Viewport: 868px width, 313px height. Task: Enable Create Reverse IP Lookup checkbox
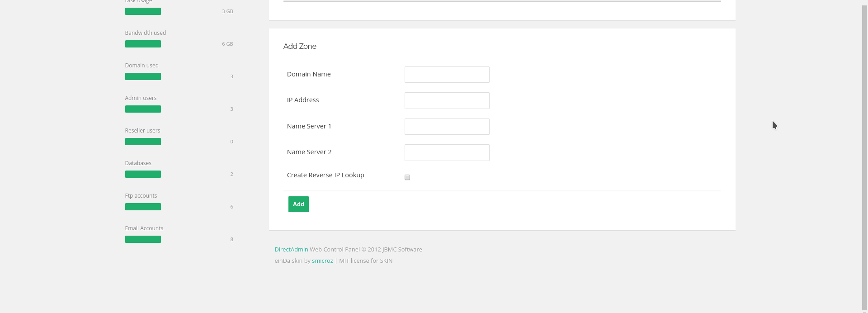(x=407, y=177)
